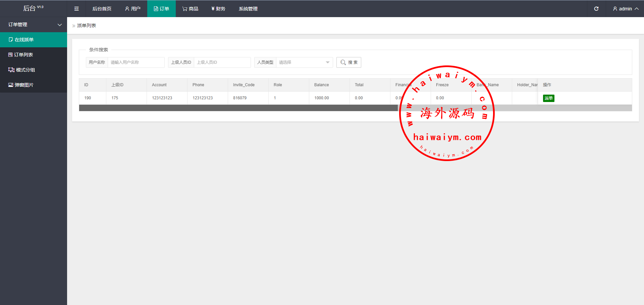Click the refresh icon in top bar

596,9
